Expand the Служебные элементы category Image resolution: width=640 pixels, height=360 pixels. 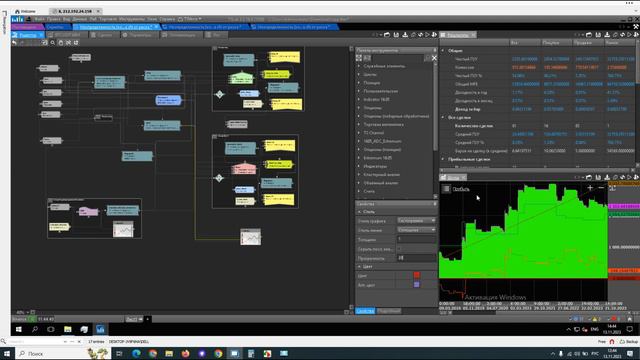[x=359, y=66]
